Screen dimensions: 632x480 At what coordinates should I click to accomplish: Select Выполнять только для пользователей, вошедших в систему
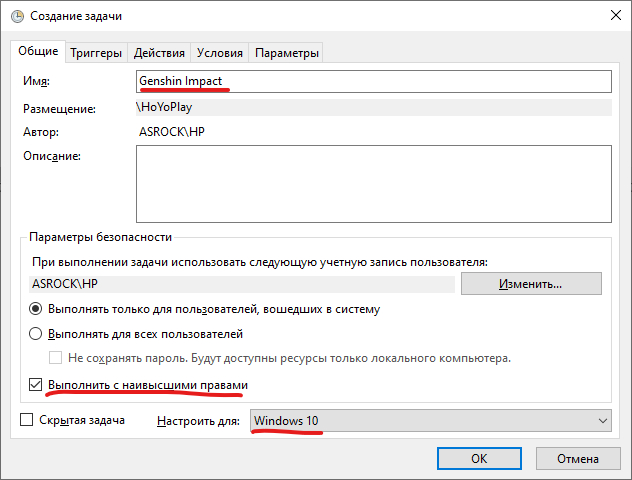coord(37,310)
